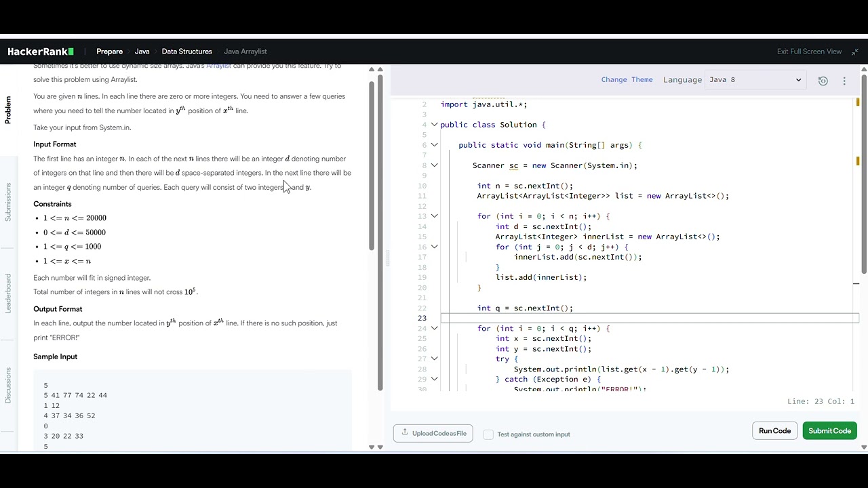The height and width of the screenshot is (488, 868).
Task: Click the Run Code button
Action: tap(774, 431)
